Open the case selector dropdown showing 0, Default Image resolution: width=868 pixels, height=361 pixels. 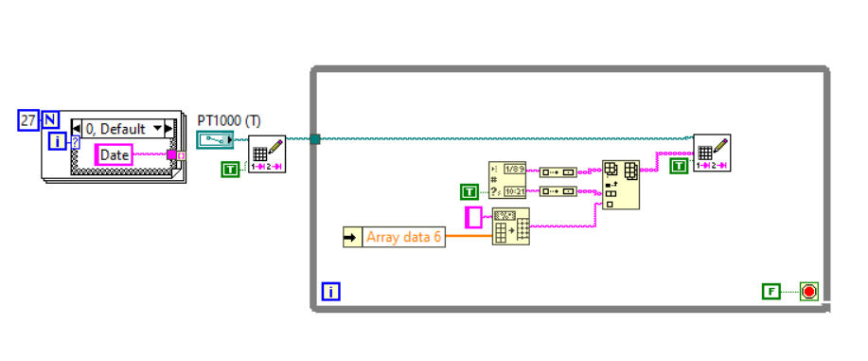(123, 129)
